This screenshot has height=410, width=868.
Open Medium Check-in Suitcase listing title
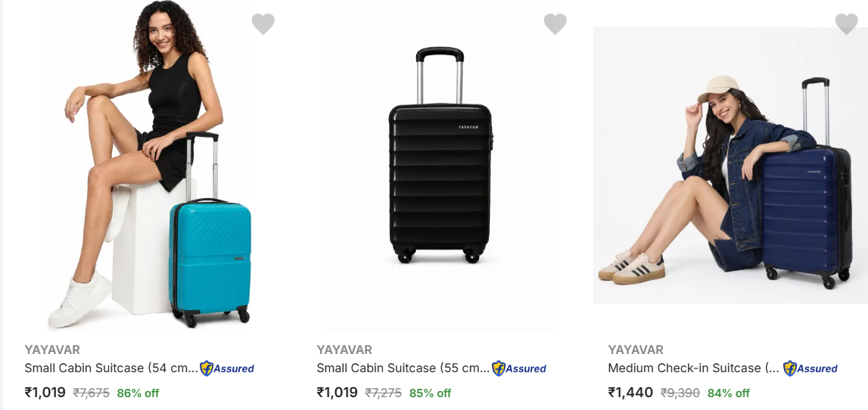pos(694,368)
